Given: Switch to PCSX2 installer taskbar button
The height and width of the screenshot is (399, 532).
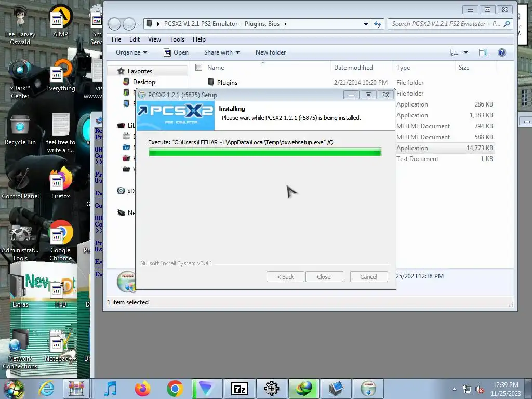Looking at the screenshot, I should point(368,389).
